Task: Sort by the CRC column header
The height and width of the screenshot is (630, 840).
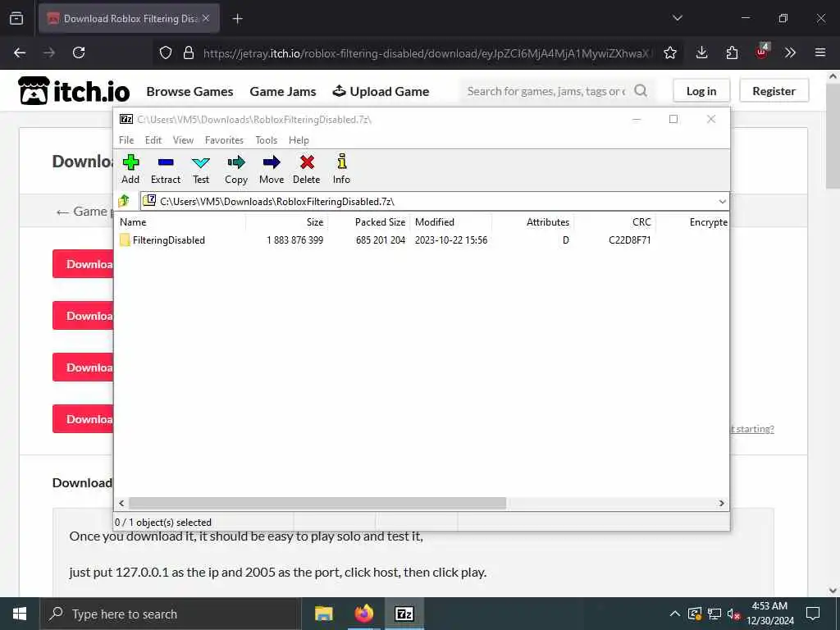Action: point(614,221)
